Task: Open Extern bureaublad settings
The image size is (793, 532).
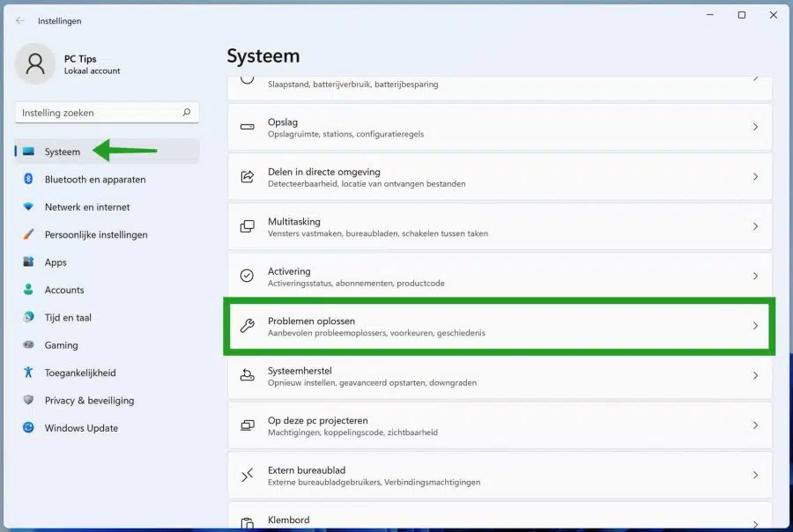Action: 500,475
